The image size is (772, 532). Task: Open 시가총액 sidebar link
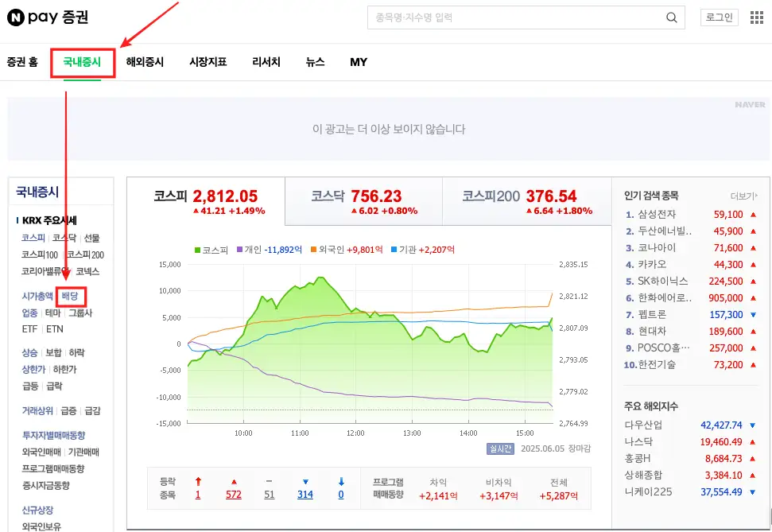coord(37,296)
